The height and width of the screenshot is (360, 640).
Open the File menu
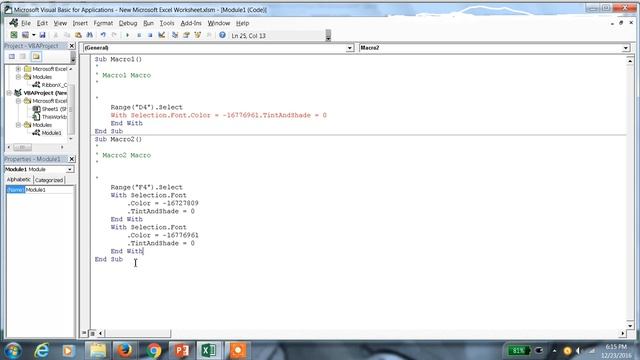[x=26, y=23]
